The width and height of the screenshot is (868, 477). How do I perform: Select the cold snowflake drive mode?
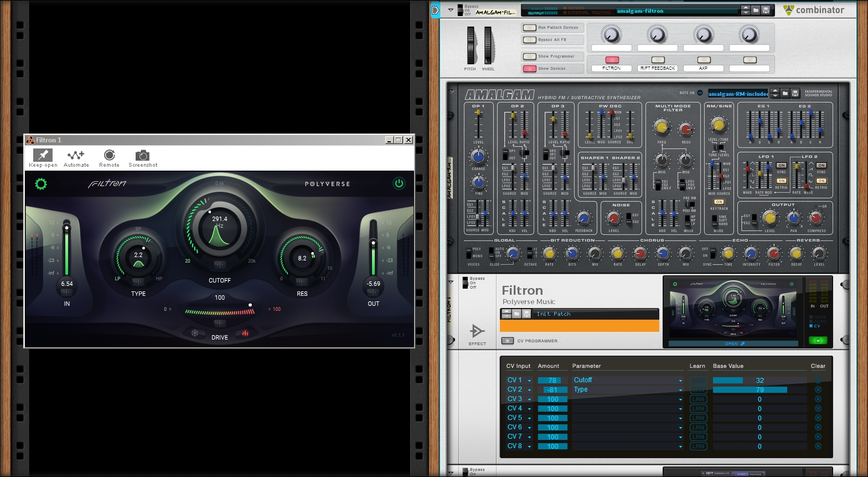[x=194, y=333]
